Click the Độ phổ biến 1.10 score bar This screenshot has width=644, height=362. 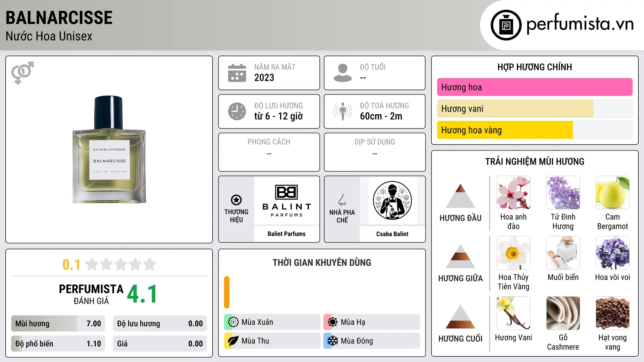pos(58,343)
